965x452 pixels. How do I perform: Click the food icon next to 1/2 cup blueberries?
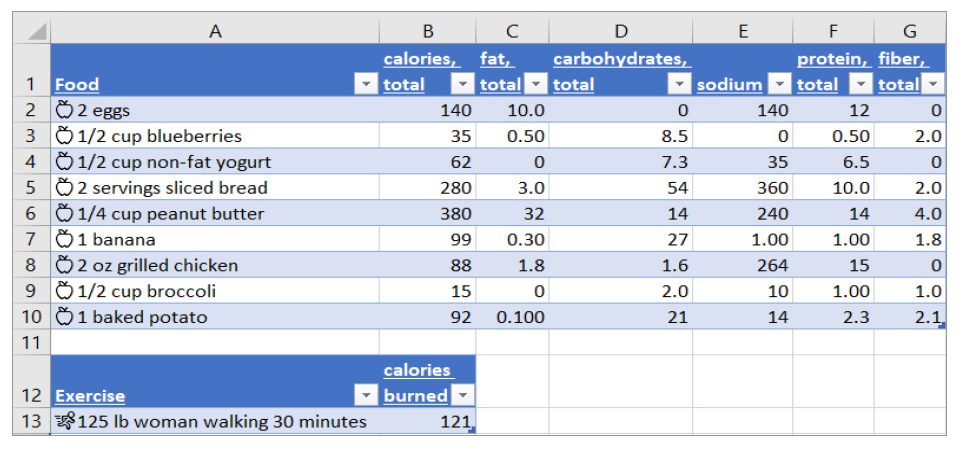65,136
